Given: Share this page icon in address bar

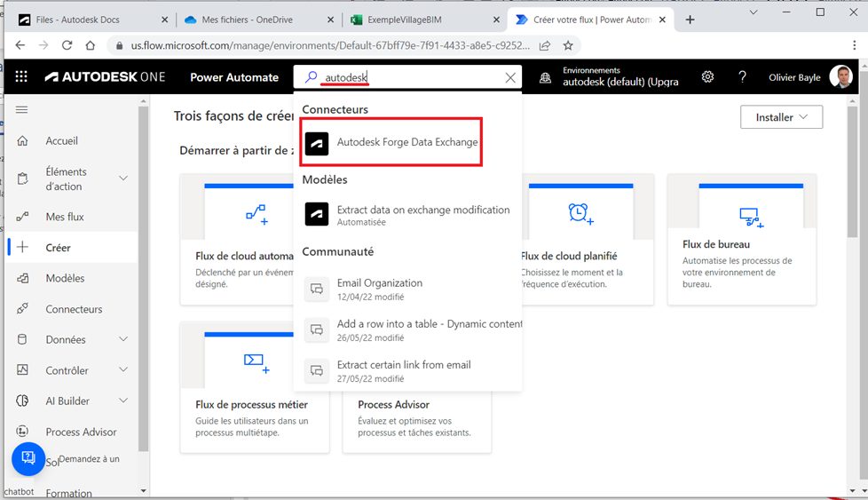Looking at the screenshot, I should point(545,45).
